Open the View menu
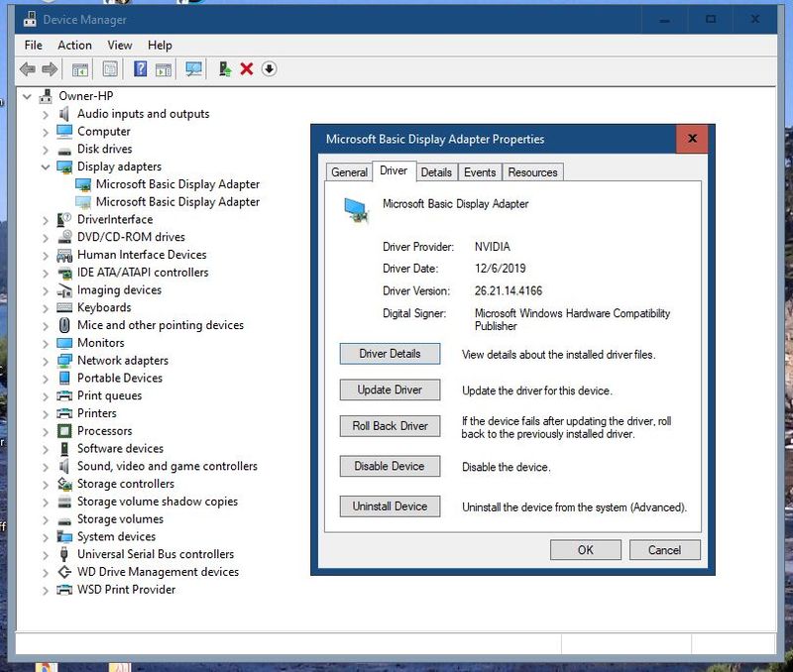Image resolution: width=793 pixels, height=672 pixels. click(119, 45)
